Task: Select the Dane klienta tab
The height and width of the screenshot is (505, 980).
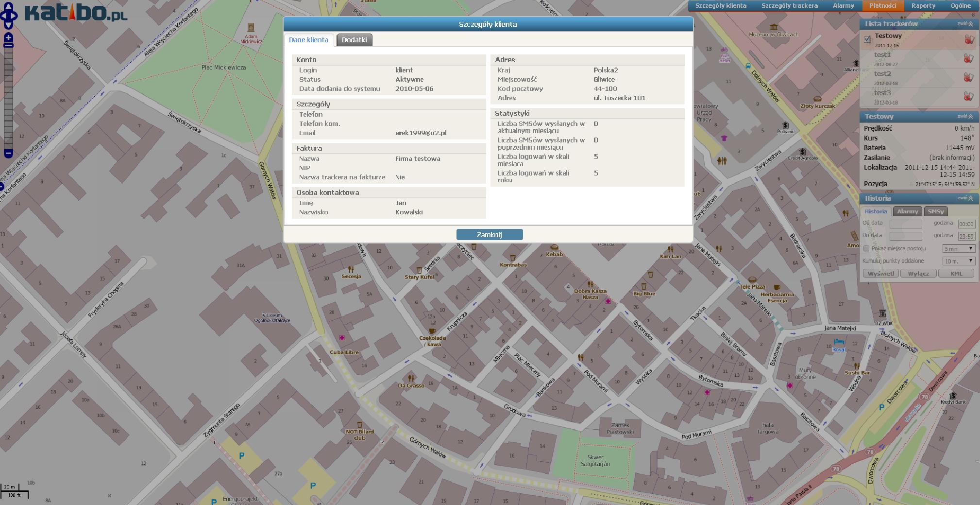Action: [308, 40]
